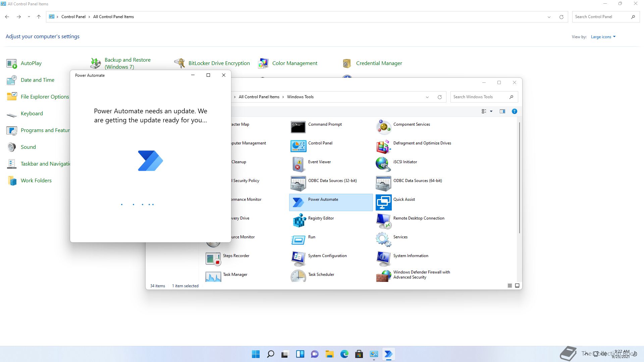Open Credential Manager item
The height and width of the screenshot is (362, 644).
click(372, 63)
